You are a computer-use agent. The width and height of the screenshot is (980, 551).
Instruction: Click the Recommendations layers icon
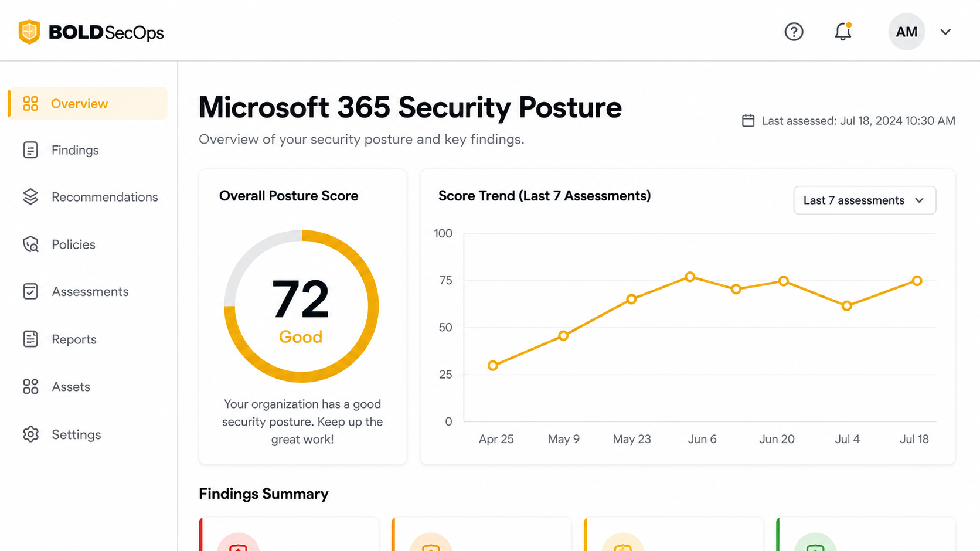30,197
